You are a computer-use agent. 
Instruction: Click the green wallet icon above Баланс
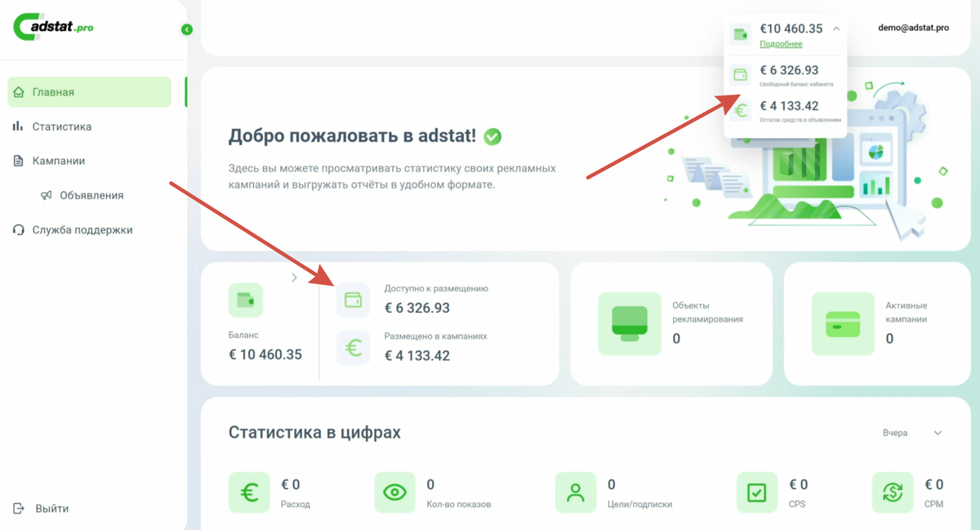click(246, 301)
